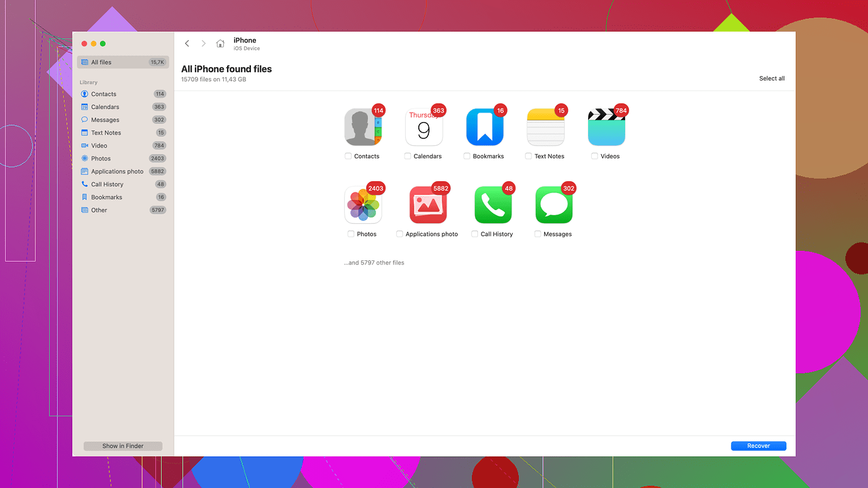868x488 pixels.
Task: Check the Call History checkbox
Action: (474, 233)
